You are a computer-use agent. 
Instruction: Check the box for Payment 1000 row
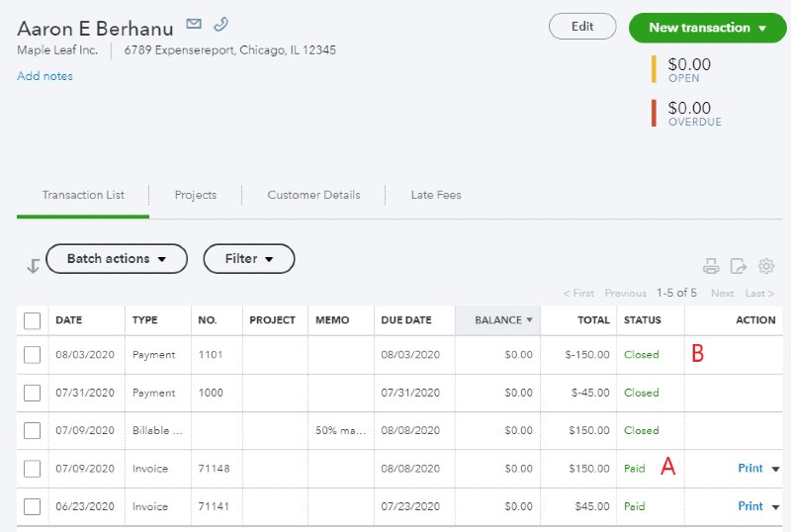(x=32, y=393)
